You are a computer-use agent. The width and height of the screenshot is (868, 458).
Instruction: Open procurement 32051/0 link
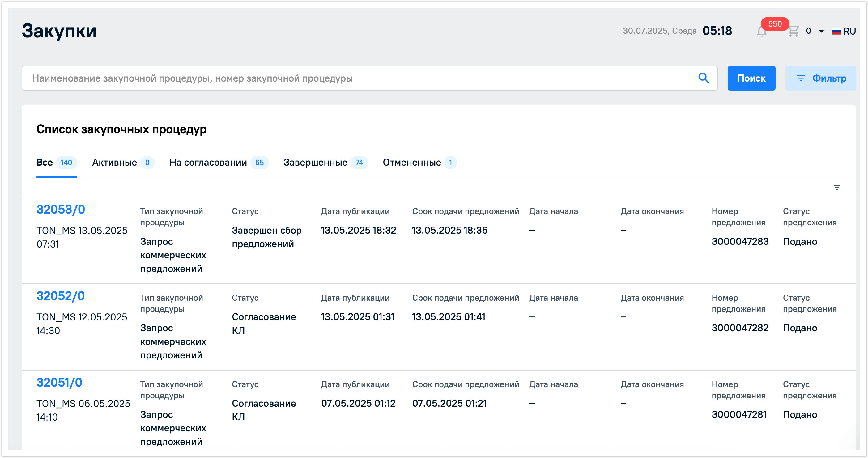tap(59, 383)
